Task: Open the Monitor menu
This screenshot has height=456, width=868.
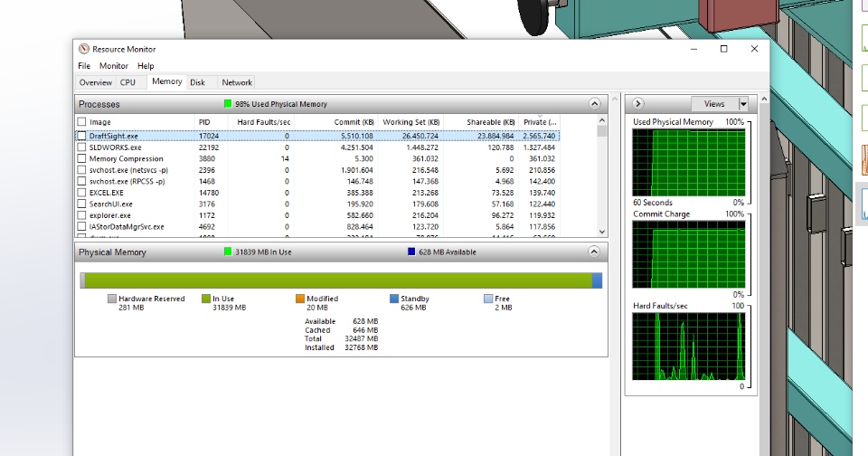Action: pos(114,66)
